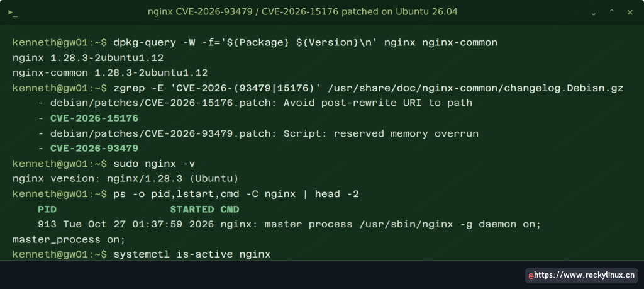Click the 'sudo nginx -v' command
The height and width of the screenshot is (289, 644).
pos(154,164)
